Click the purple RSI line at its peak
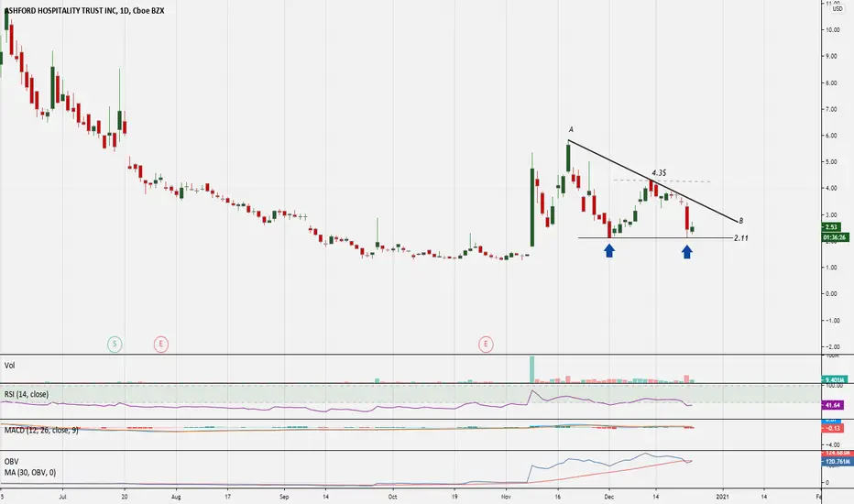 (532, 390)
